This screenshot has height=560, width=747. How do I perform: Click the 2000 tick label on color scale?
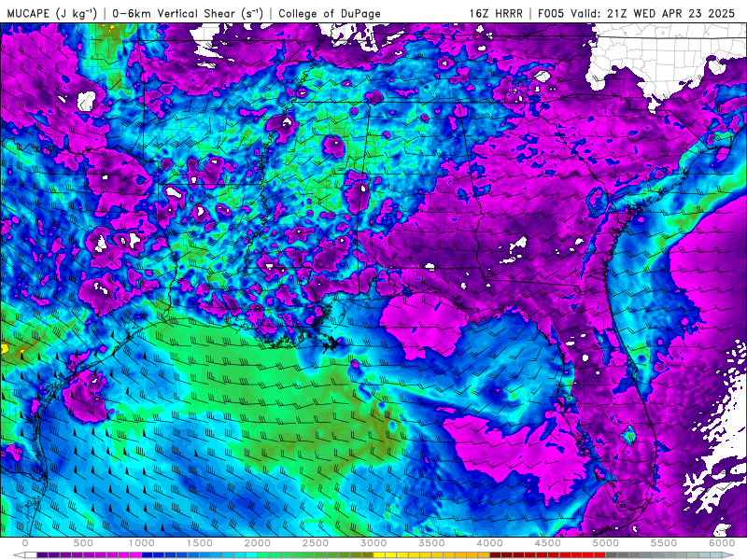point(258,543)
